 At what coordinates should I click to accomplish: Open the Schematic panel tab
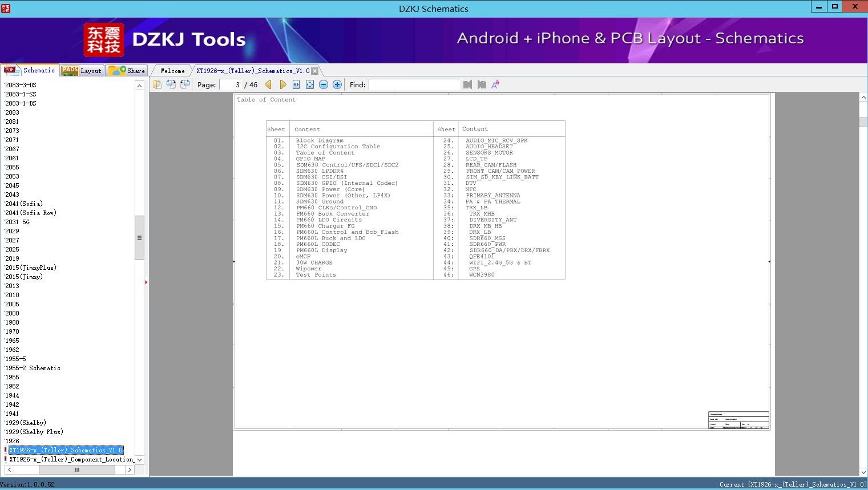pyautogui.click(x=30, y=70)
